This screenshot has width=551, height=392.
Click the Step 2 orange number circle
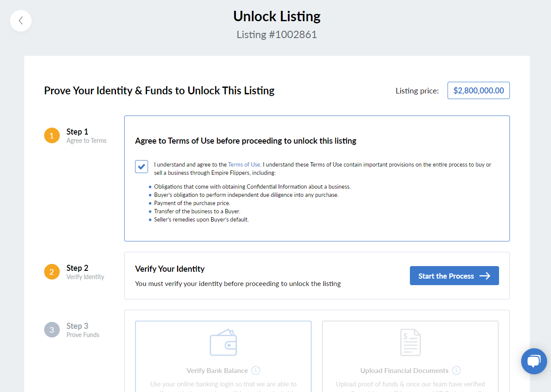[52, 272]
